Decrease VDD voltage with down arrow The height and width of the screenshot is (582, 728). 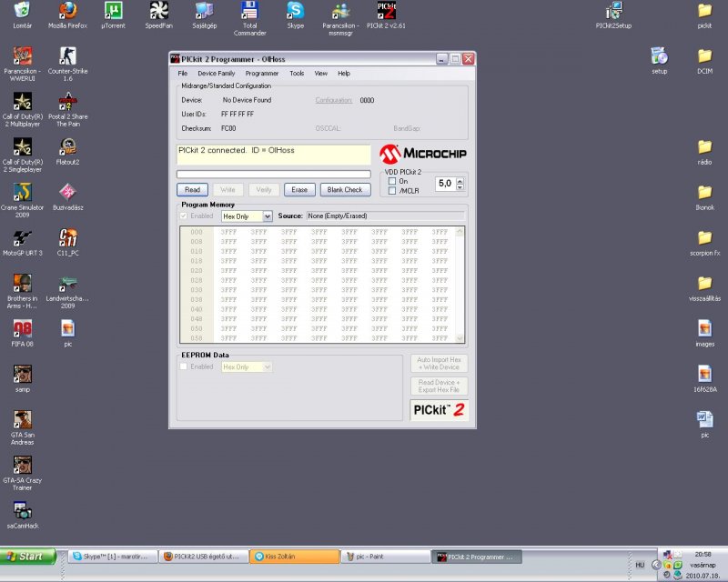[x=460, y=187]
